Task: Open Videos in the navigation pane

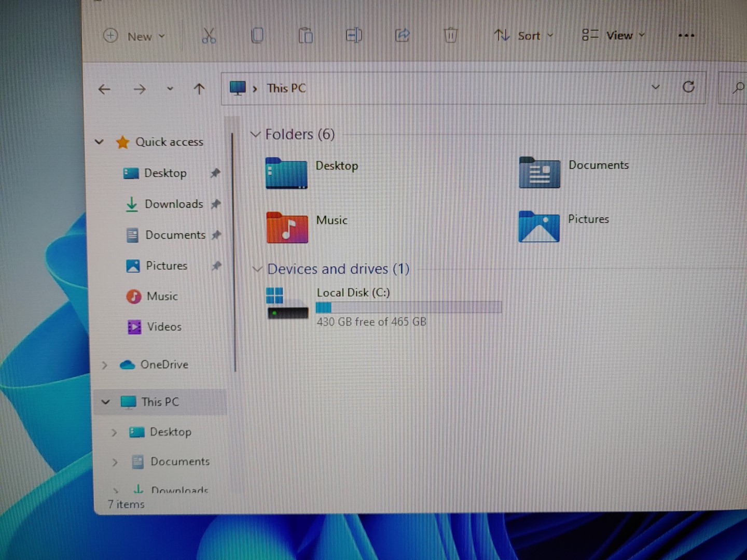Action: tap(164, 327)
